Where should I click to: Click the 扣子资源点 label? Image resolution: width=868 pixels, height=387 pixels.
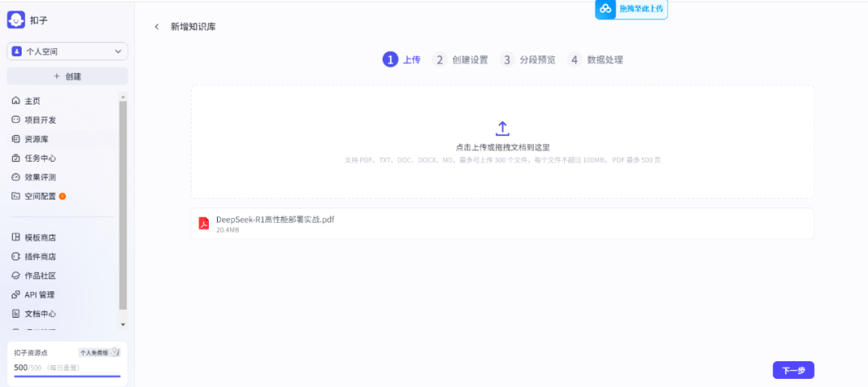[31, 352]
